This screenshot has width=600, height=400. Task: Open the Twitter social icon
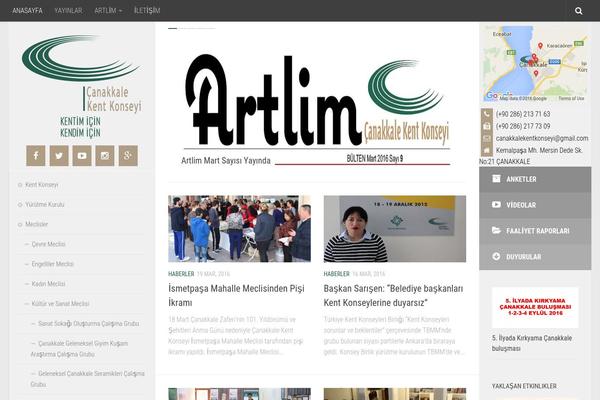[x=59, y=155]
